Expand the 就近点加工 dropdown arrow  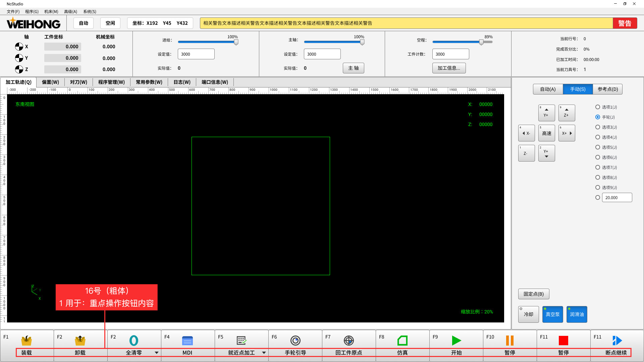tap(264, 353)
